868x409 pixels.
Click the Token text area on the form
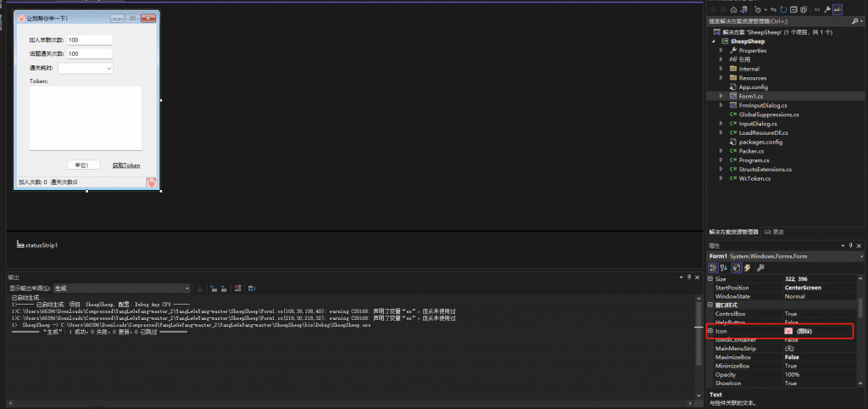pos(86,118)
